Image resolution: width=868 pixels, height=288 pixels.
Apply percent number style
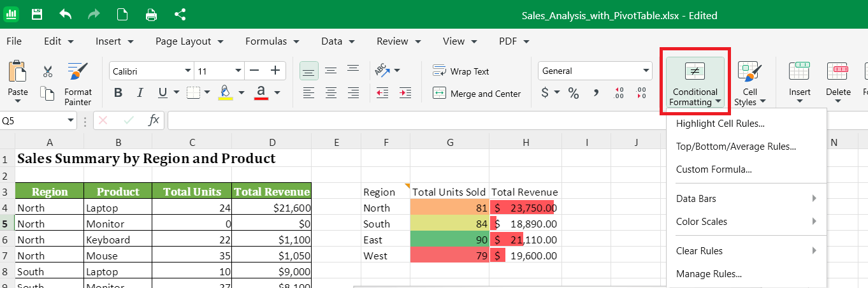[x=574, y=94]
